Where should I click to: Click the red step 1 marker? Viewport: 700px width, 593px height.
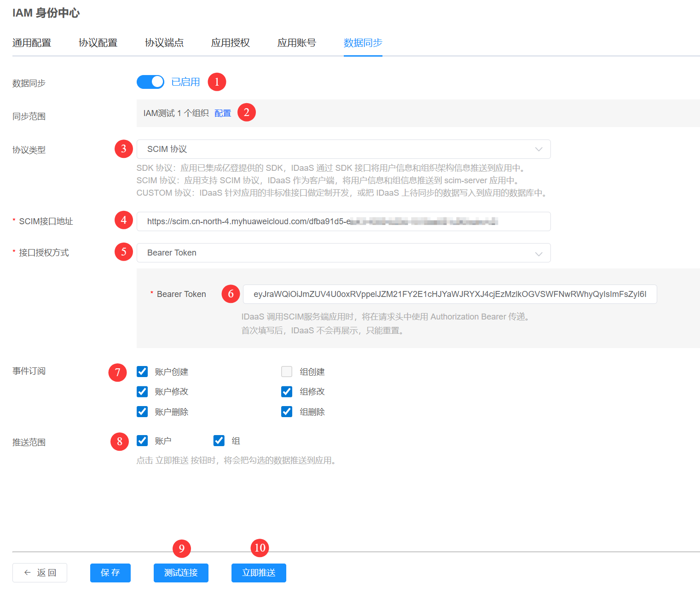pos(217,82)
